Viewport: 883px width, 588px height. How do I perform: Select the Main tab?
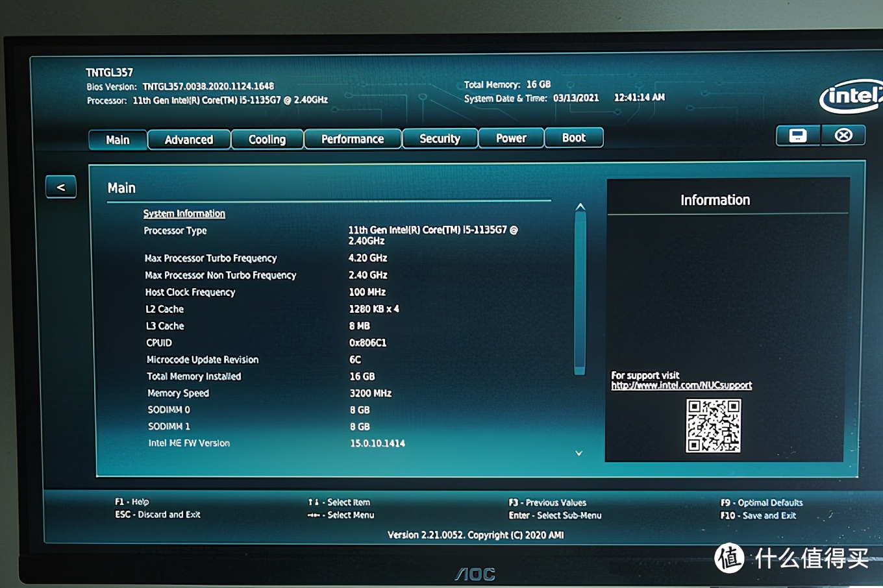pos(118,140)
